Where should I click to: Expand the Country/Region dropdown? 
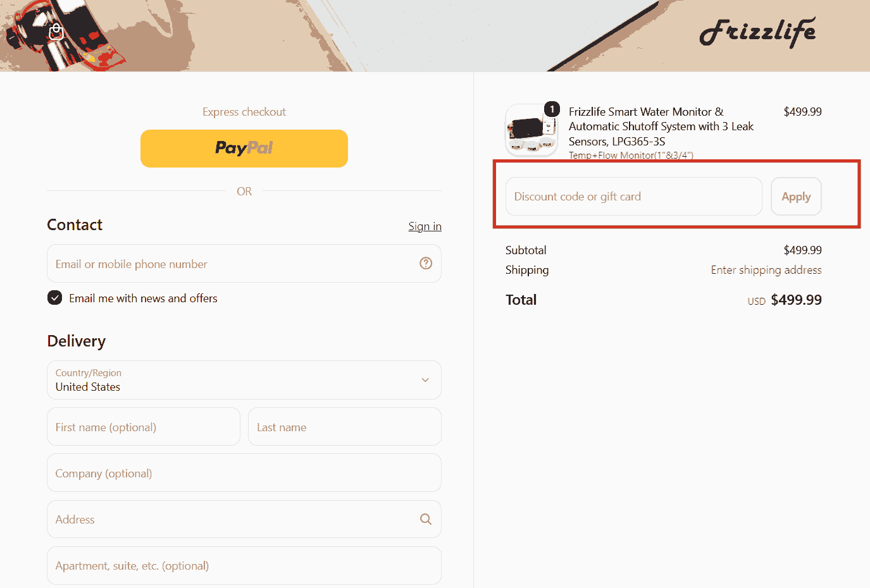244,380
